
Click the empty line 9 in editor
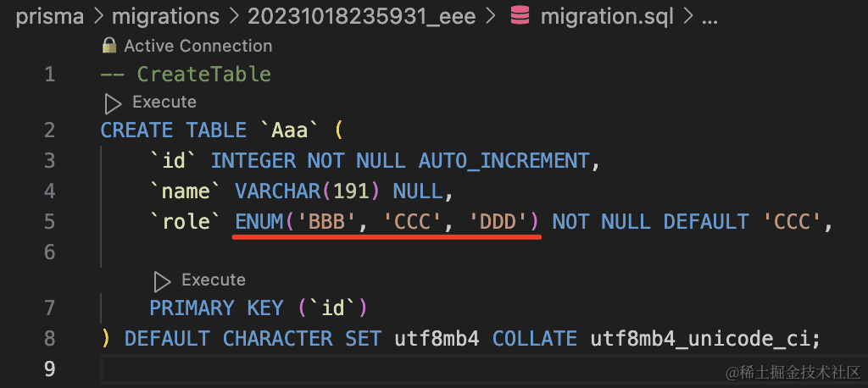424,369
